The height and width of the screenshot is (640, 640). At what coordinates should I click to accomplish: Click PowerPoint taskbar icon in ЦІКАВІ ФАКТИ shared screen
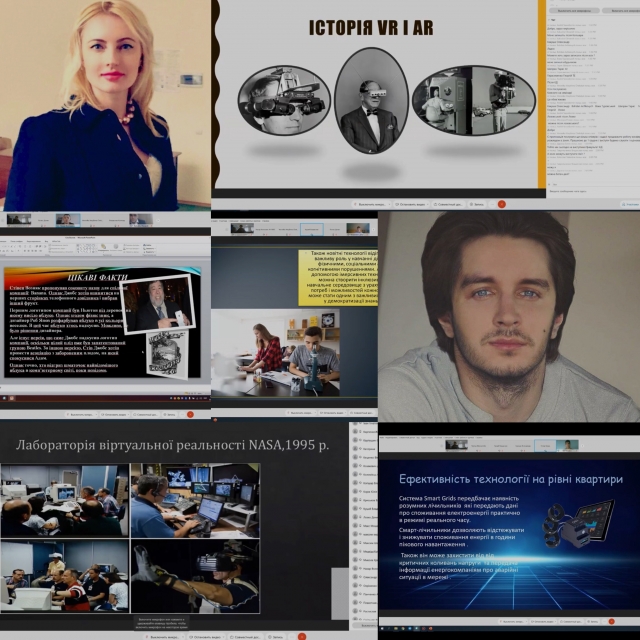coord(11,398)
